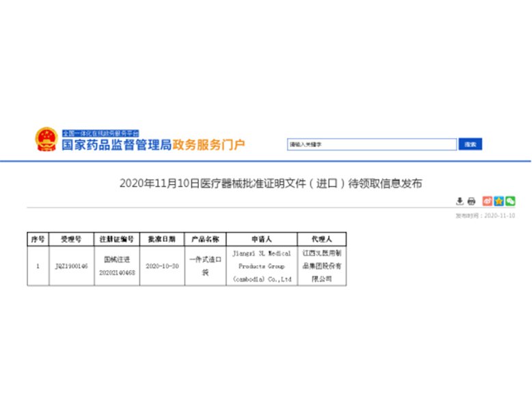Share the page via the Weibo icon
532x419 pixels.
[488, 201]
